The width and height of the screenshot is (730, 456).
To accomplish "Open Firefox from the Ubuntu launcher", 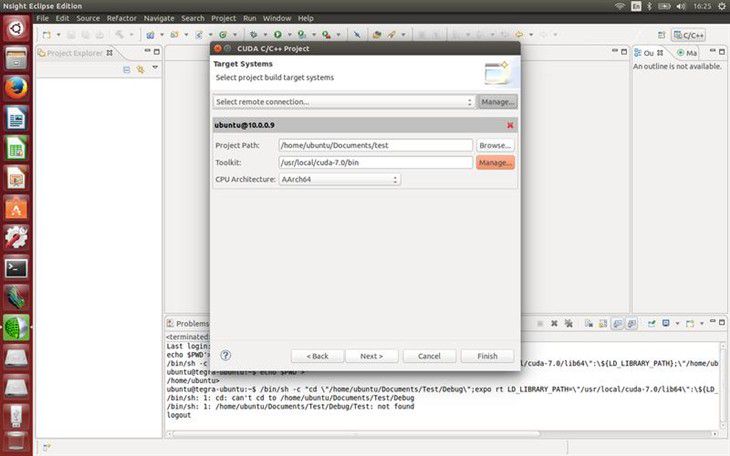I will [x=16, y=88].
